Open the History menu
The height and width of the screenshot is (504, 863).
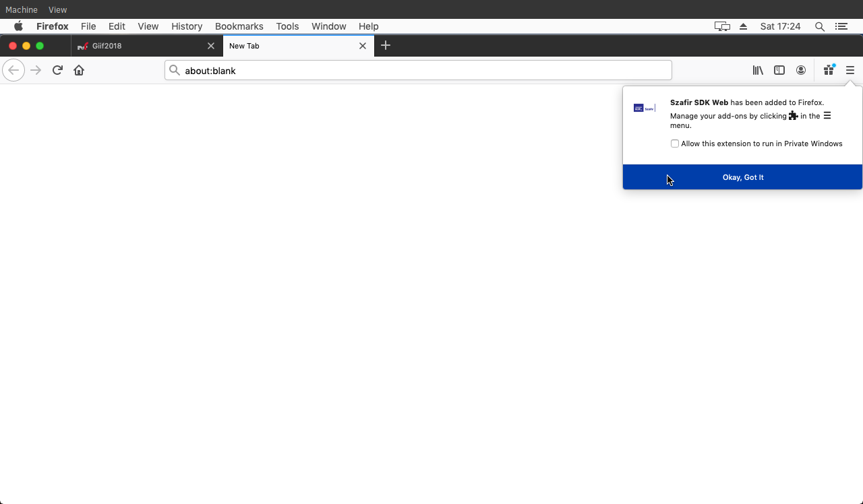click(187, 26)
